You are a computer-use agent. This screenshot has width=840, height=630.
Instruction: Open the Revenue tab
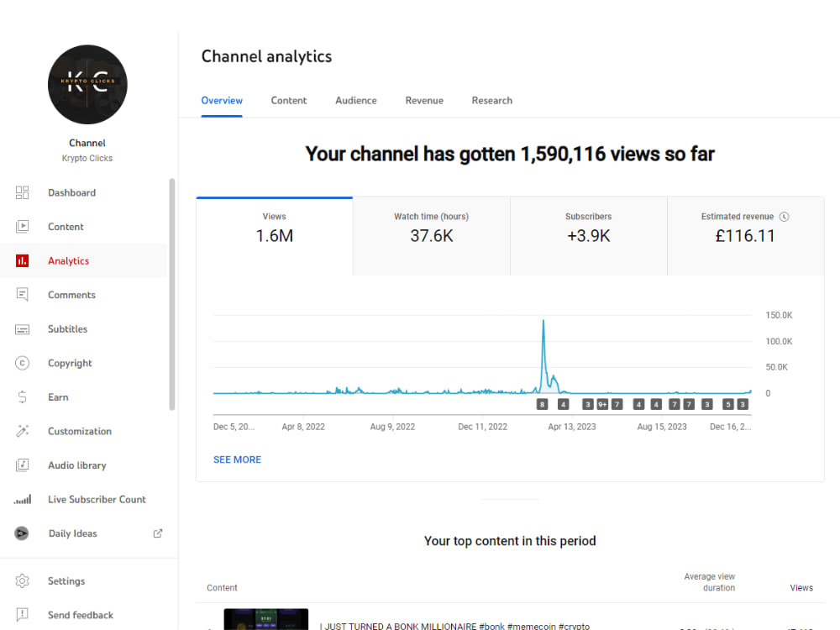pos(424,101)
